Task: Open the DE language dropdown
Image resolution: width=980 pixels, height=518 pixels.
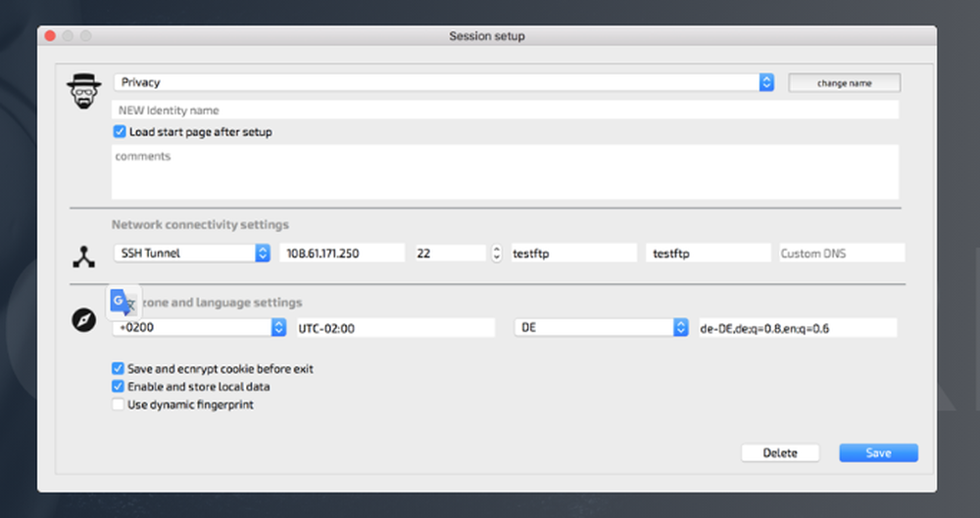Action: coord(602,327)
